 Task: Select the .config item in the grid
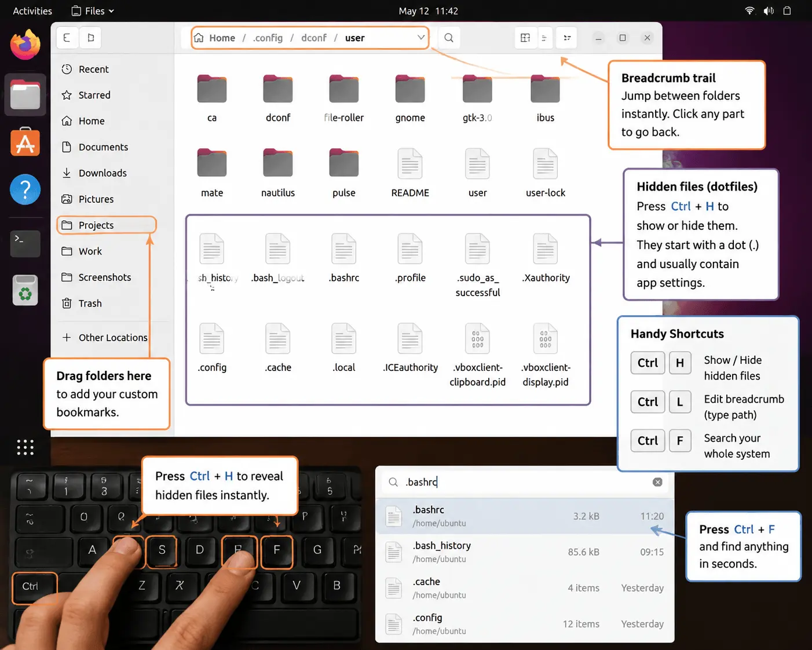pyautogui.click(x=212, y=348)
